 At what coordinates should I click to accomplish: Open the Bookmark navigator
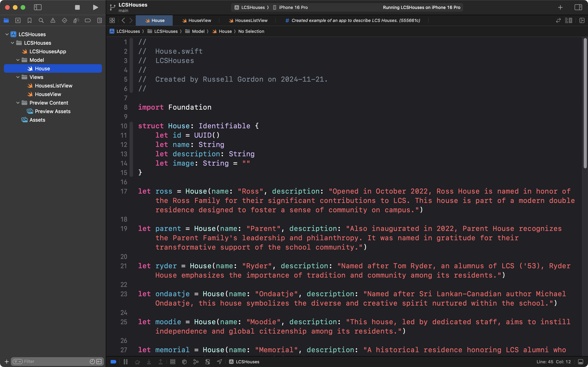coord(29,20)
